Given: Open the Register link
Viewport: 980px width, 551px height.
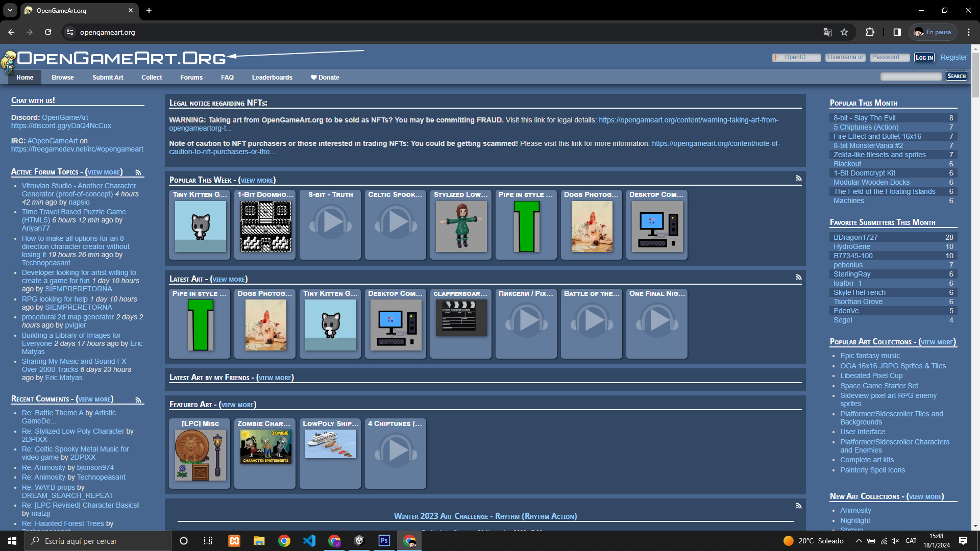Looking at the screenshot, I should point(953,57).
